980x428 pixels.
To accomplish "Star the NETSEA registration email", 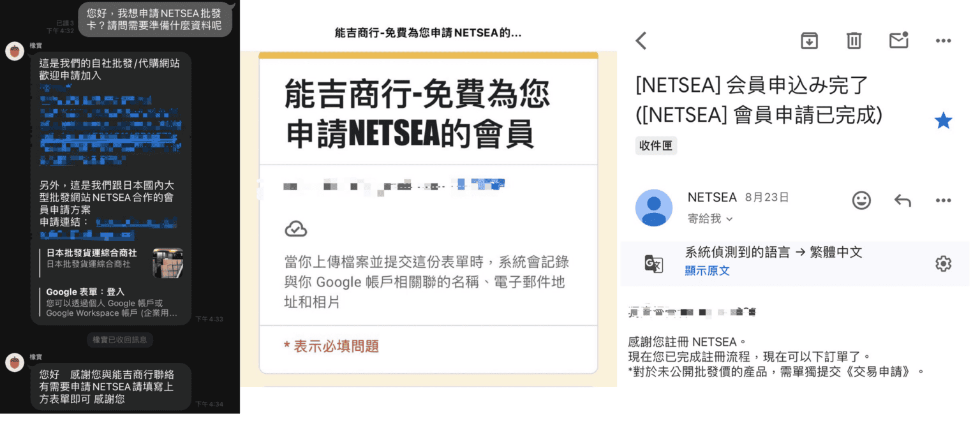I will [942, 120].
